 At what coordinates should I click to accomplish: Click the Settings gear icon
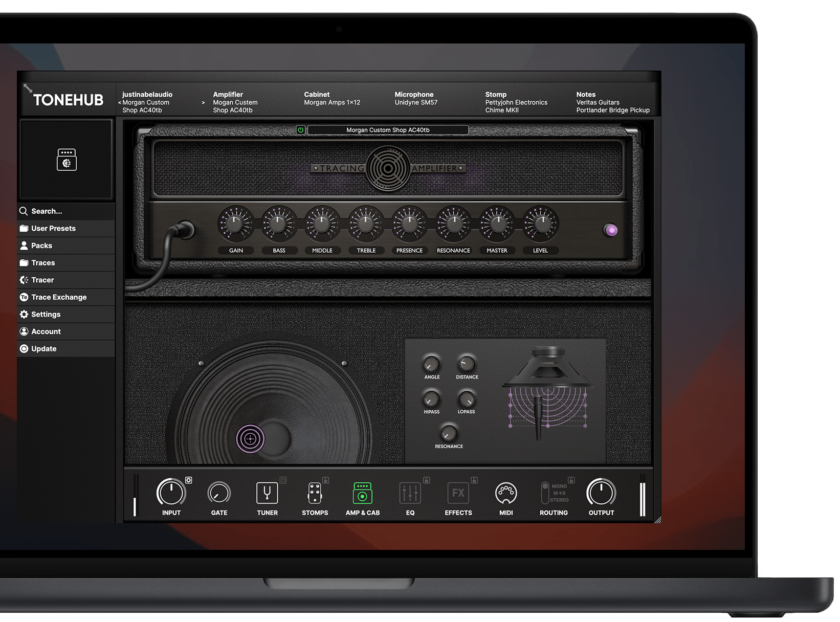pos(24,315)
